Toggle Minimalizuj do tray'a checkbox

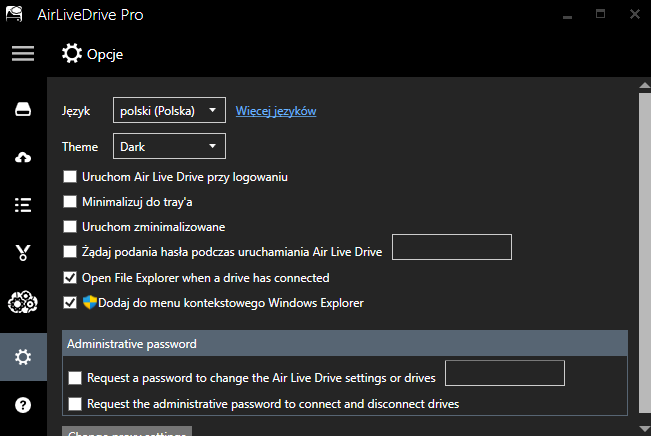tap(70, 202)
